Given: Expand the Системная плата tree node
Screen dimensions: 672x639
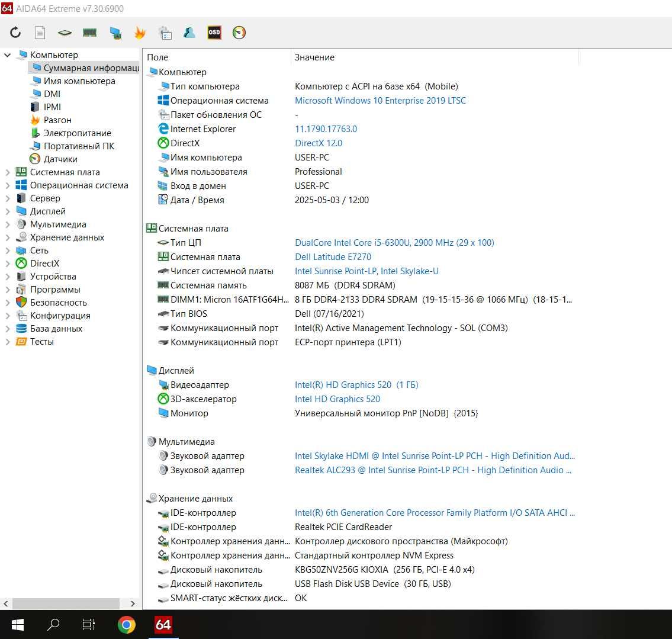Looking at the screenshot, I should (x=7, y=172).
